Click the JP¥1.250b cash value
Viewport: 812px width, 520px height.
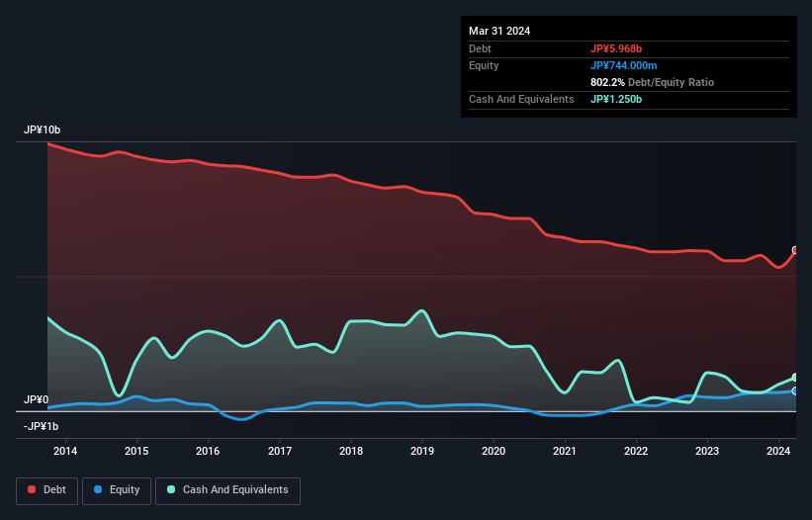coord(616,99)
